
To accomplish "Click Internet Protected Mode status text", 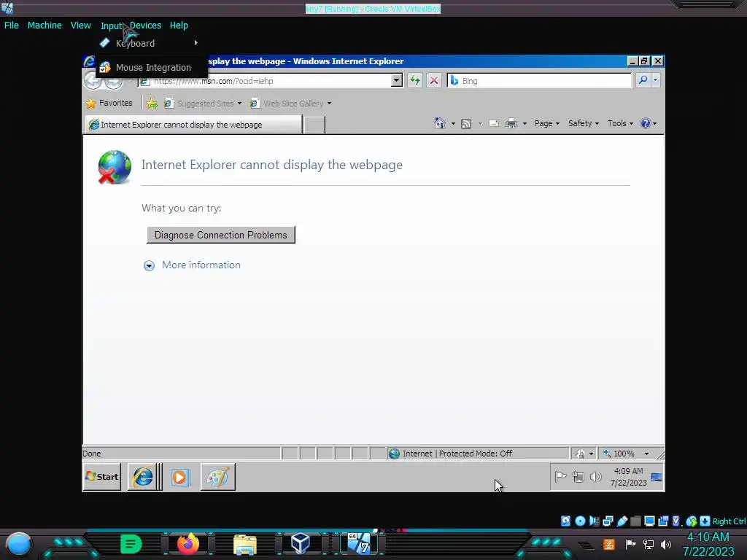I will [457, 454].
